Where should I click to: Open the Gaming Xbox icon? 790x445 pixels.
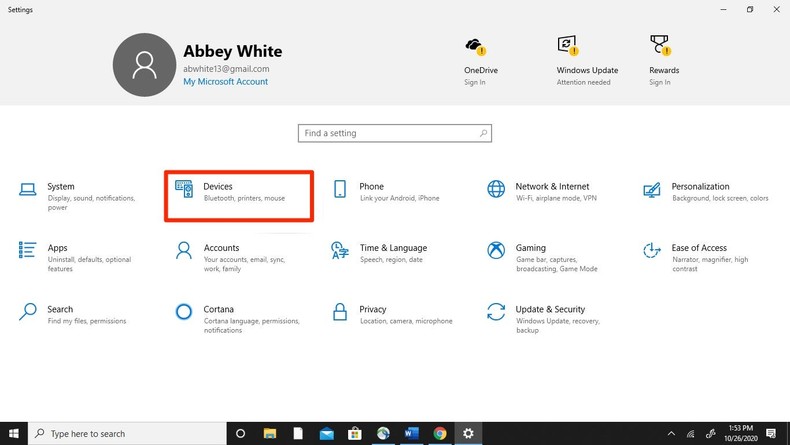point(496,250)
